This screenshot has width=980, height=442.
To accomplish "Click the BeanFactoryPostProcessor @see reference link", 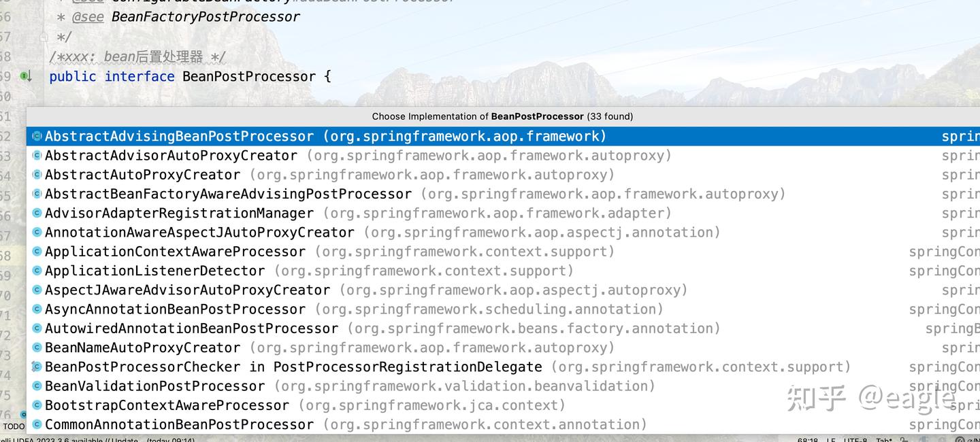I will pyautogui.click(x=206, y=16).
